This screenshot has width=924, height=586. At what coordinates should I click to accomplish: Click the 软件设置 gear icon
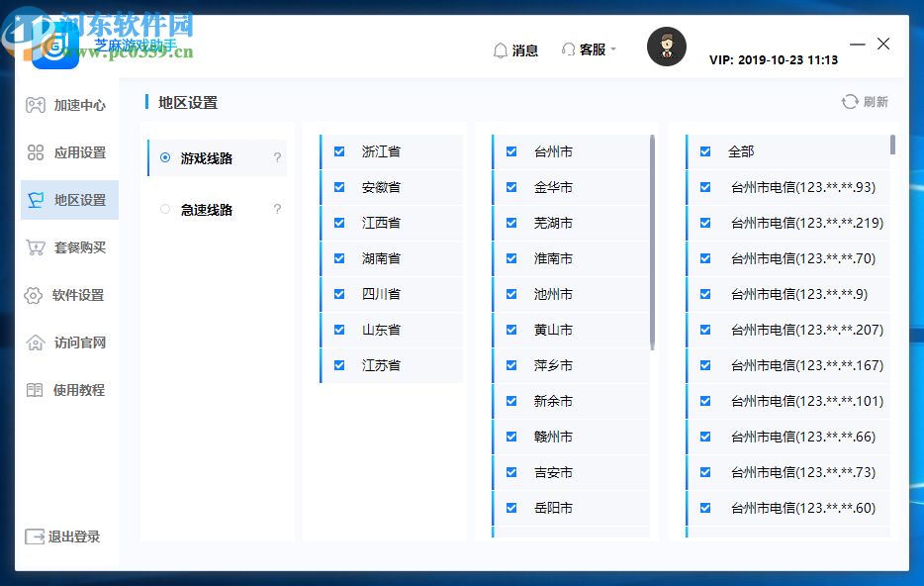[x=34, y=294]
